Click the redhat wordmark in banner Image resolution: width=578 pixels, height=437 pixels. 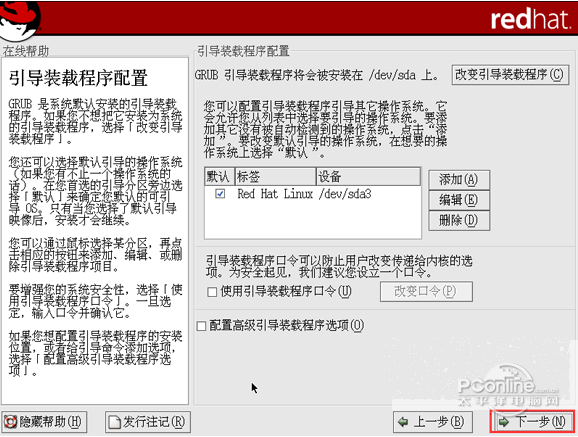click(x=530, y=19)
